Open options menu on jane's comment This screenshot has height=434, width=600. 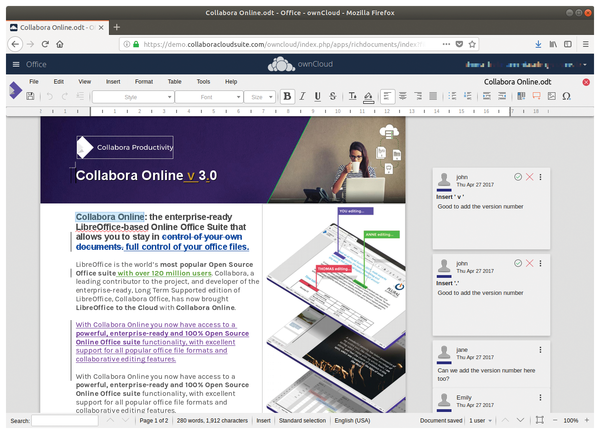coord(540,350)
